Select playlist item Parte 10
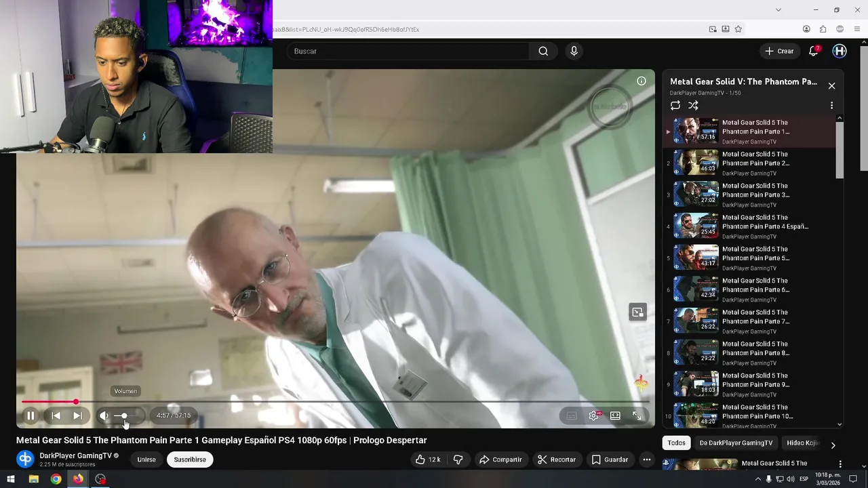Image resolution: width=868 pixels, height=488 pixels. [x=749, y=415]
